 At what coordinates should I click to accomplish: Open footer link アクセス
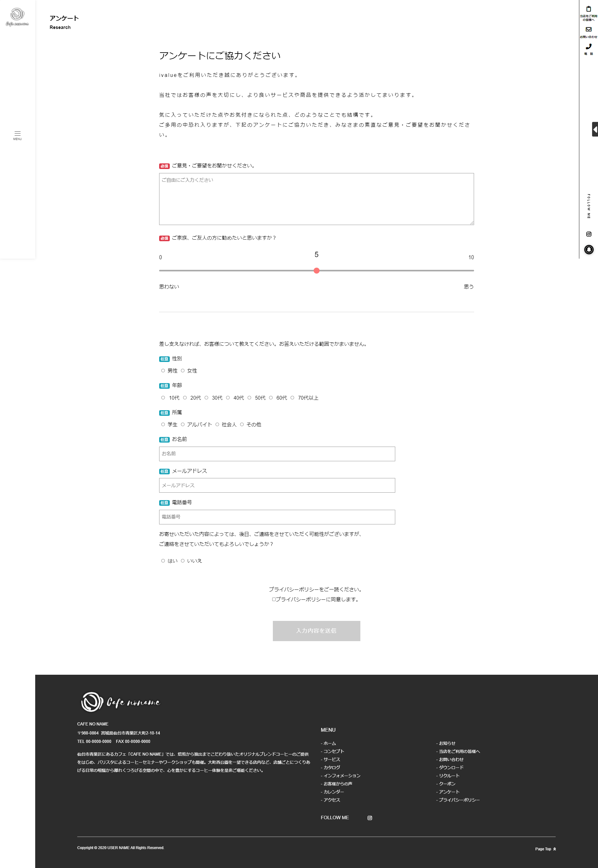330,800
